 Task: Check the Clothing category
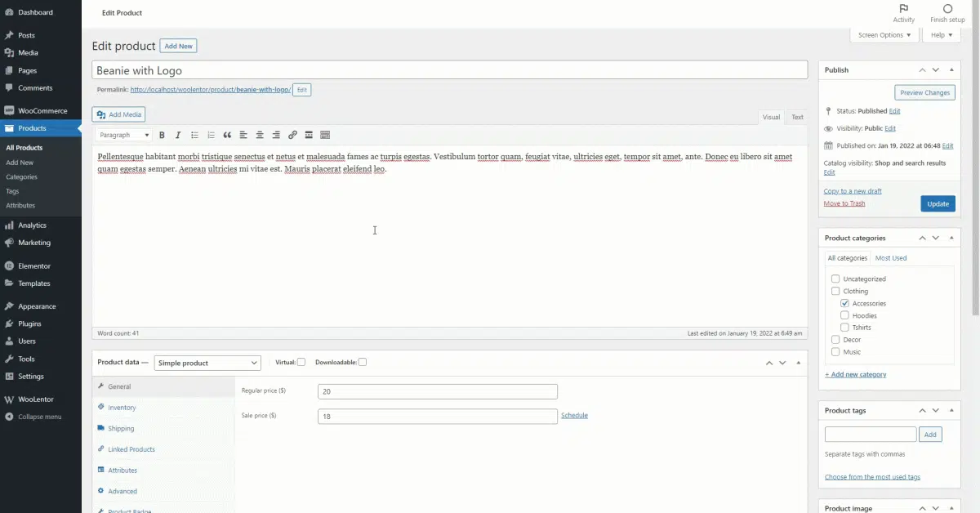coord(835,291)
